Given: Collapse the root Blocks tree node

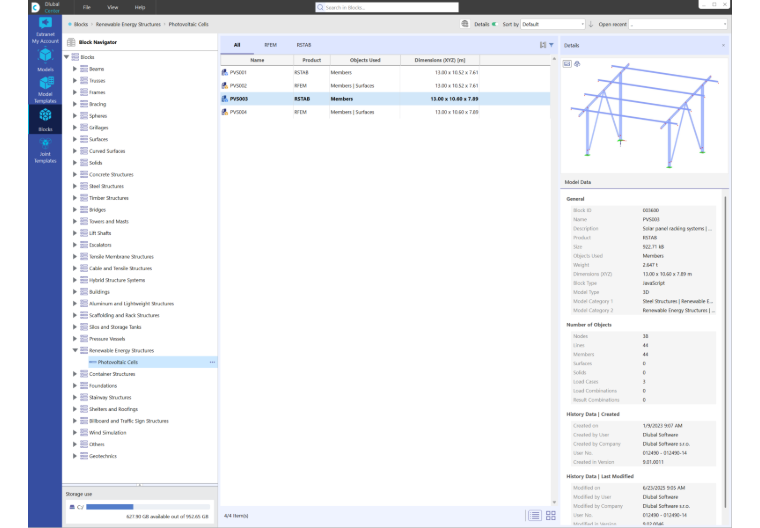Looking at the screenshot, I should coord(66,57).
